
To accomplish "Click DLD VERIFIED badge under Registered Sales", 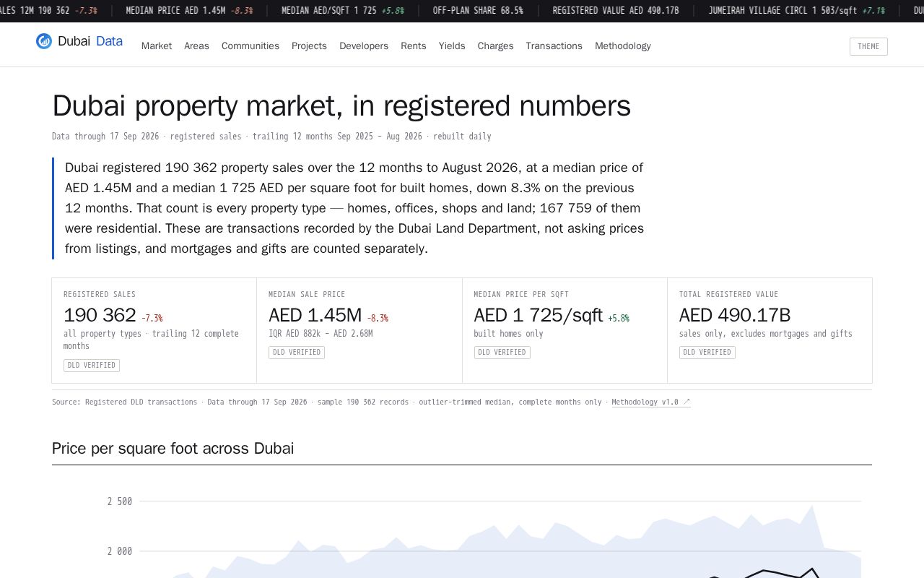I will click(x=92, y=365).
